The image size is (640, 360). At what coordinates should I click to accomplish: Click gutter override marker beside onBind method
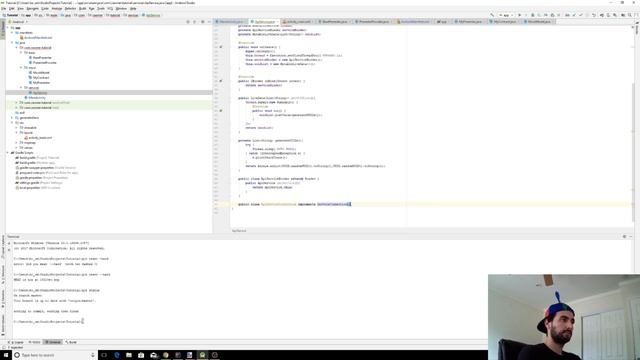[x=221, y=81]
